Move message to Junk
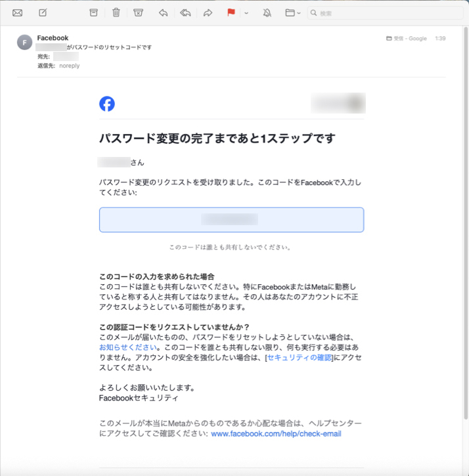The image size is (469, 476). click(x=138, y=12)
